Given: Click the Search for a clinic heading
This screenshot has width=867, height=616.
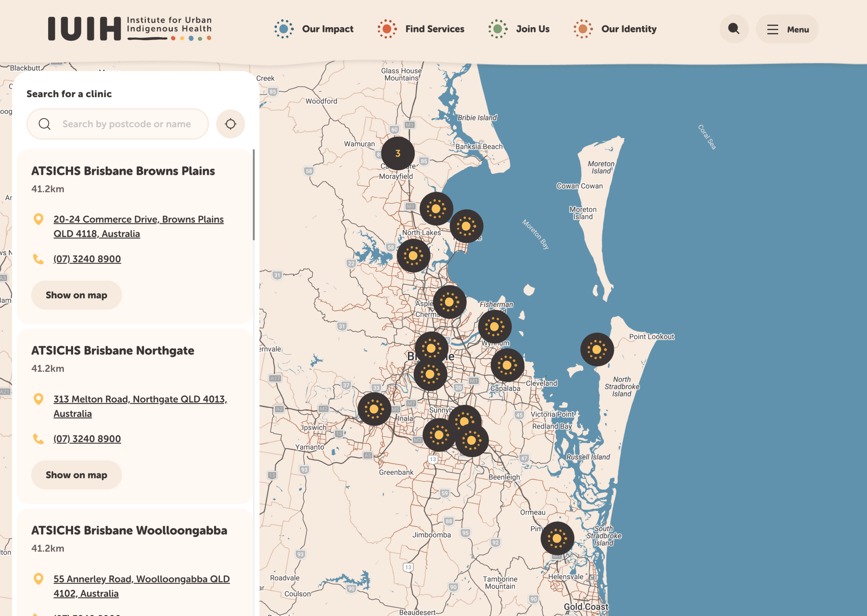Looking at the screenshot, I should (x=69, y=94).
